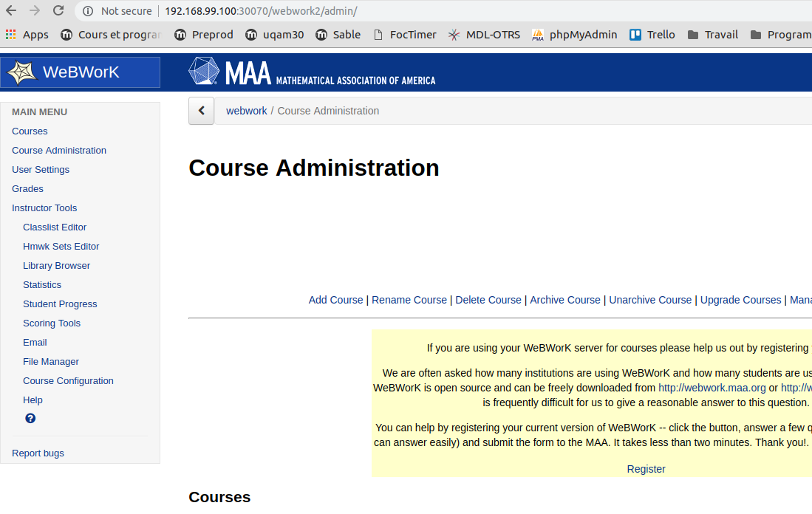Open Scoring Tools
This screenshot has height=514, width=812.
(51, 323)
